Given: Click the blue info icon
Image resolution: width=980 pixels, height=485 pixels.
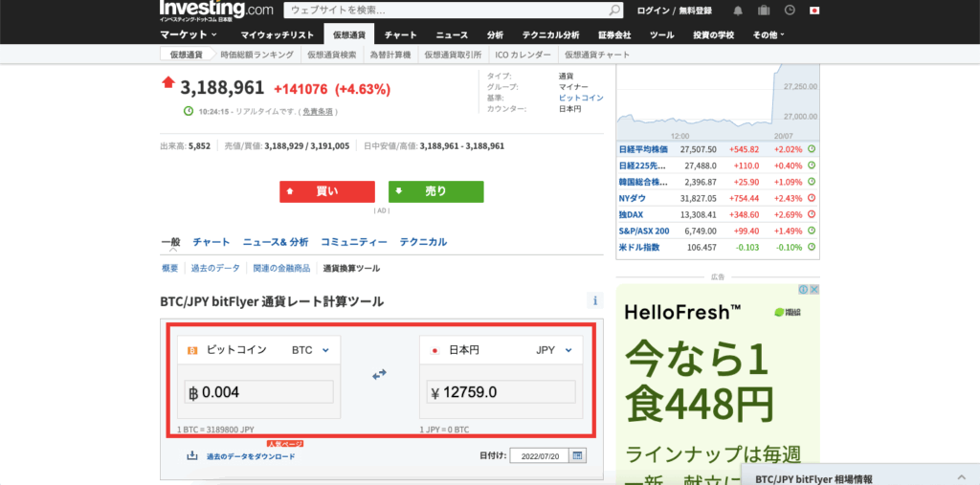Looking at the screenshot, I should [594, 301].
